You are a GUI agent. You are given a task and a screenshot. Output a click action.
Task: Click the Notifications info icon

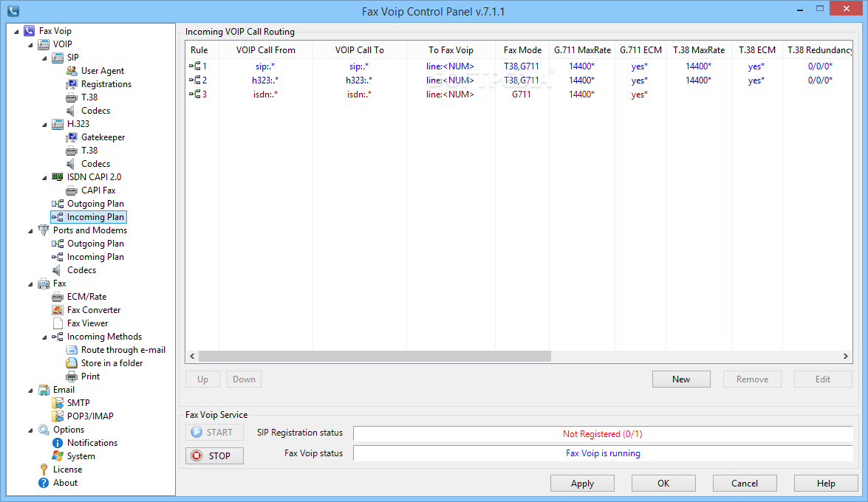pyautogui.click(x=57, y=443)
